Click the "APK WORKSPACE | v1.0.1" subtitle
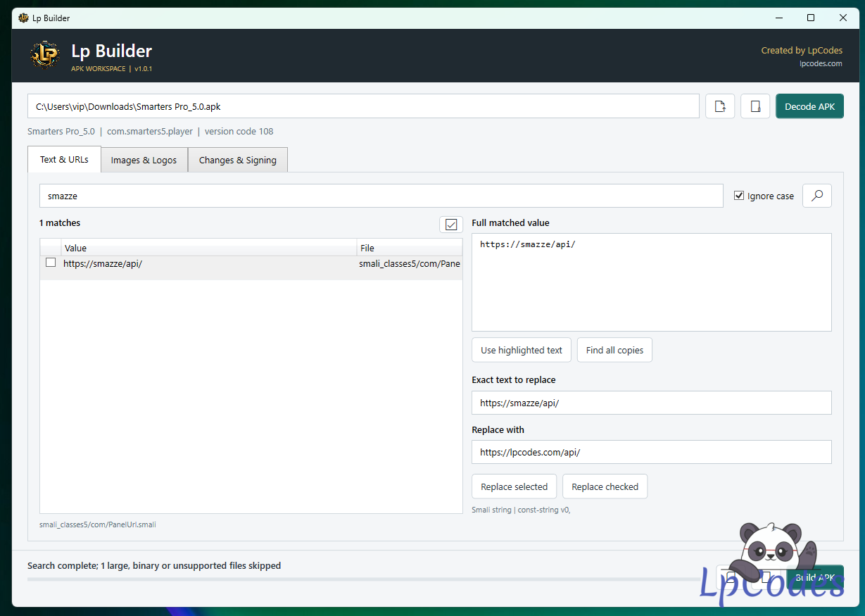This screenshot has width=865, height=616. pyautogui.click(x=112, y=69)
